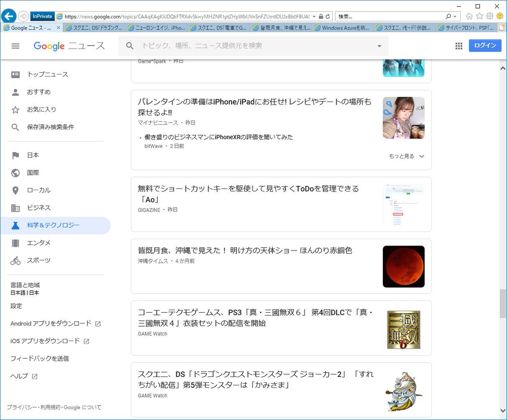
Task: Click the magnifier icon in the news search bar
Action: coord(130,46)
